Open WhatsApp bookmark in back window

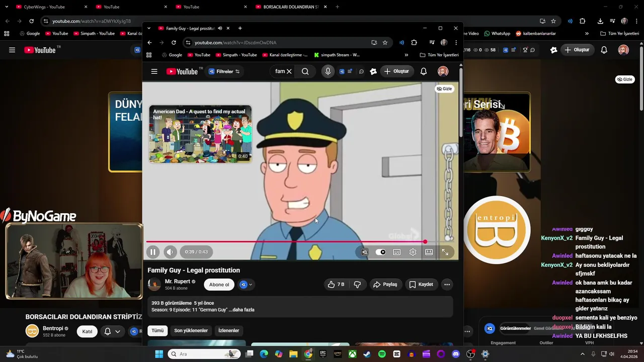click(x=497, y=34)
